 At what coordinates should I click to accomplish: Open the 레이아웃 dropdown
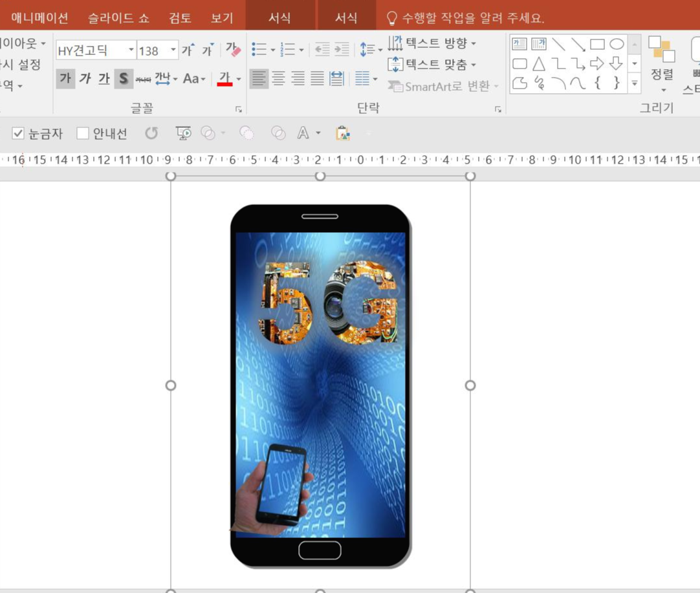(x=23, y=43)
